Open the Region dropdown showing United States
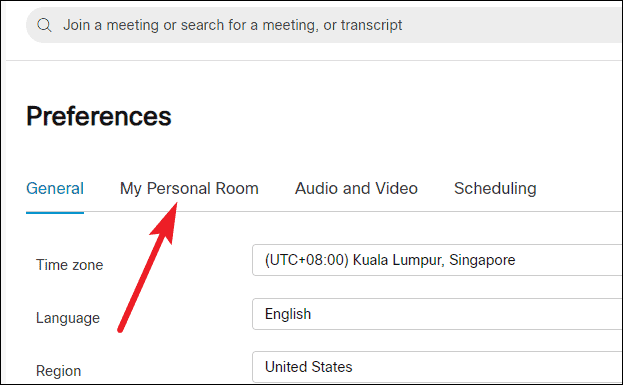623x385 pixels. [437, 367]
